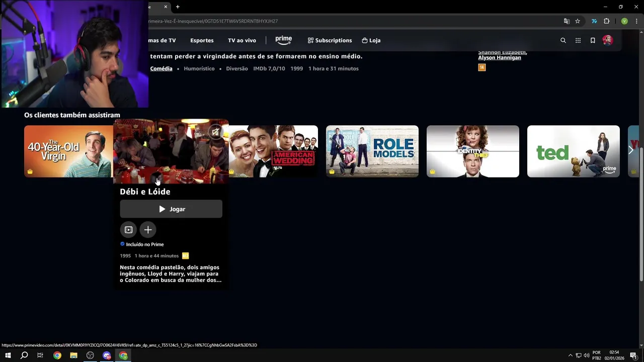Image resolution: width=644 pixels, height=362 pixels.
Task: Click the Incluído no Prime label
Action: click(x=142, y=244)
